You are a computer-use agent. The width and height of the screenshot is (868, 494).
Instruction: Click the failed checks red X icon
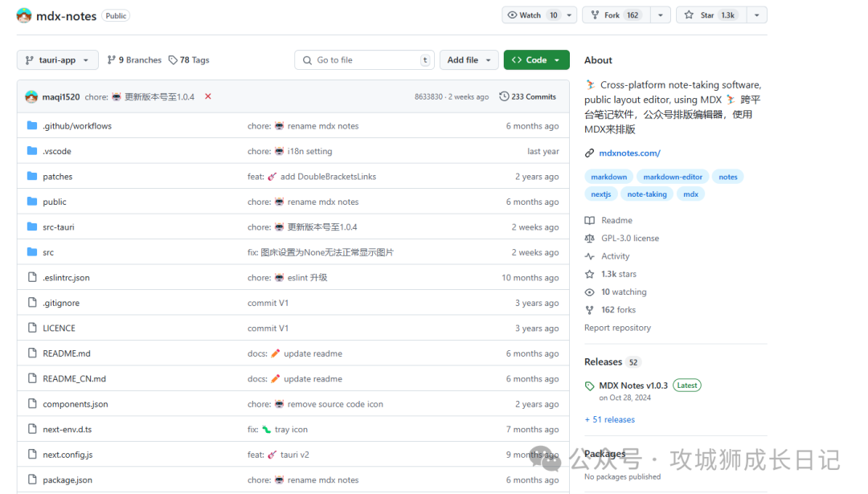point(208,96)
